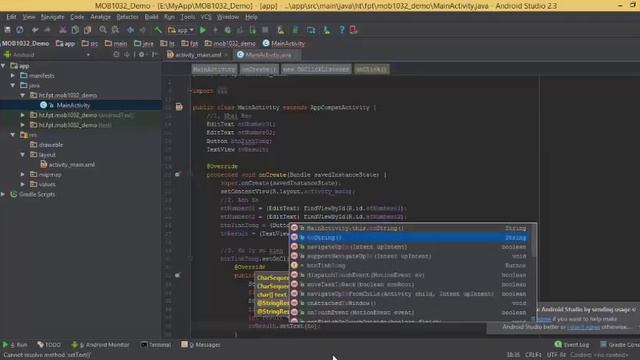The image size is (640, 360).
Task: Click the Paste toolbar icon
Action: click(x=87, y=30)
